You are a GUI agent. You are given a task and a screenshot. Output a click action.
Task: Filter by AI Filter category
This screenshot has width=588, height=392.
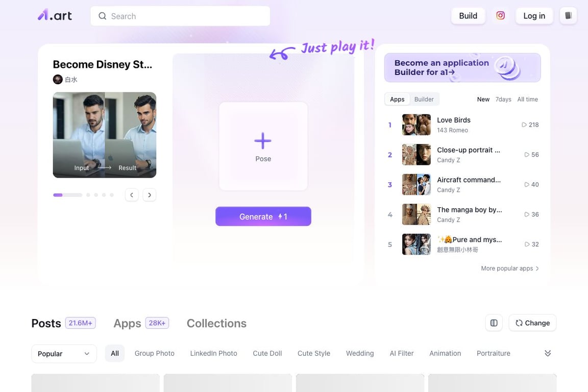point(401,353)
